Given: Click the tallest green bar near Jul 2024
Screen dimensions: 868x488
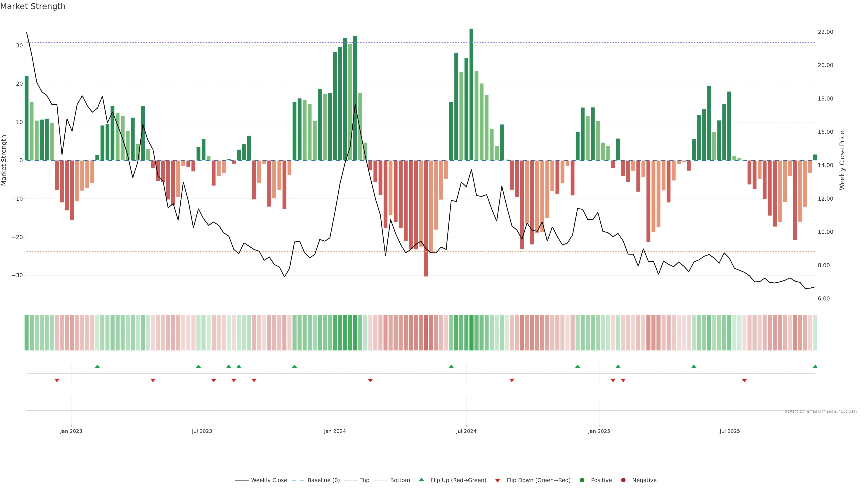Looking at the screenshot, I should click(x=471, y=94).
